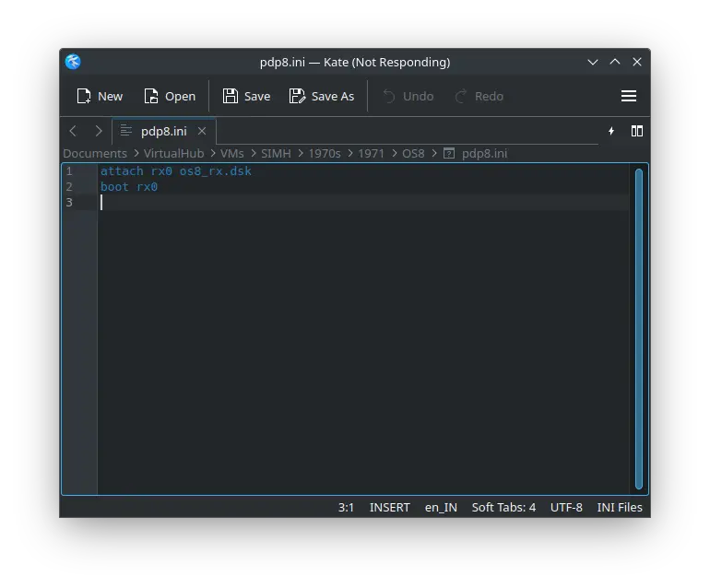Open the hamburger menu
This screenshot has width=710, height=588.
[x=629, y=96]
